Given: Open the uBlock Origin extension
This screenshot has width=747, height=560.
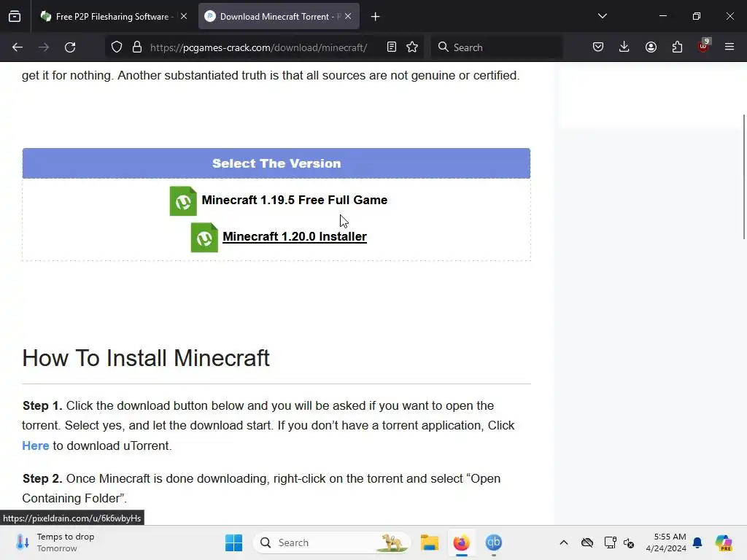Looking at the screenshot, I should point(704,46).
